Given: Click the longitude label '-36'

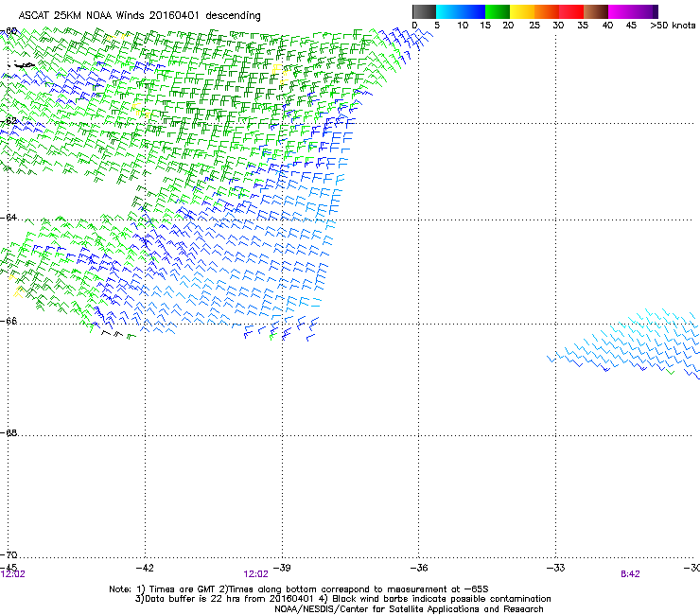Looking at the screenshot, I should [x=419, y=568].
